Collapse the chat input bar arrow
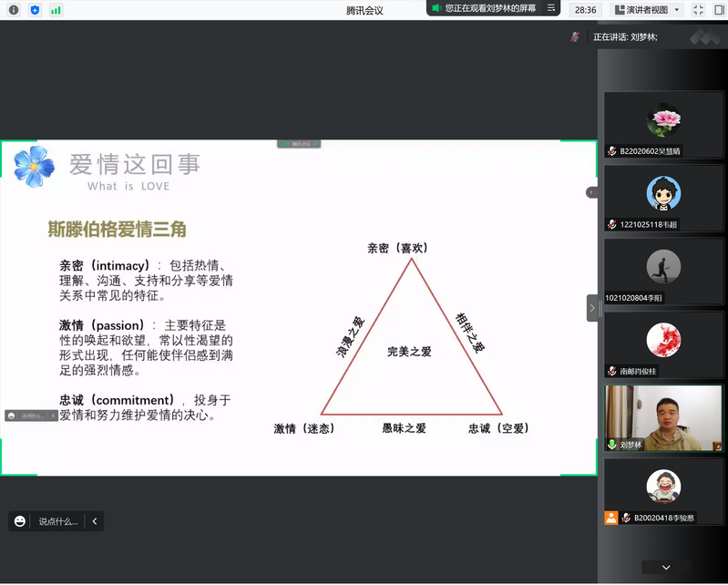Image resolution: width=728 pixels, height=585 pixels. [94, 521]
